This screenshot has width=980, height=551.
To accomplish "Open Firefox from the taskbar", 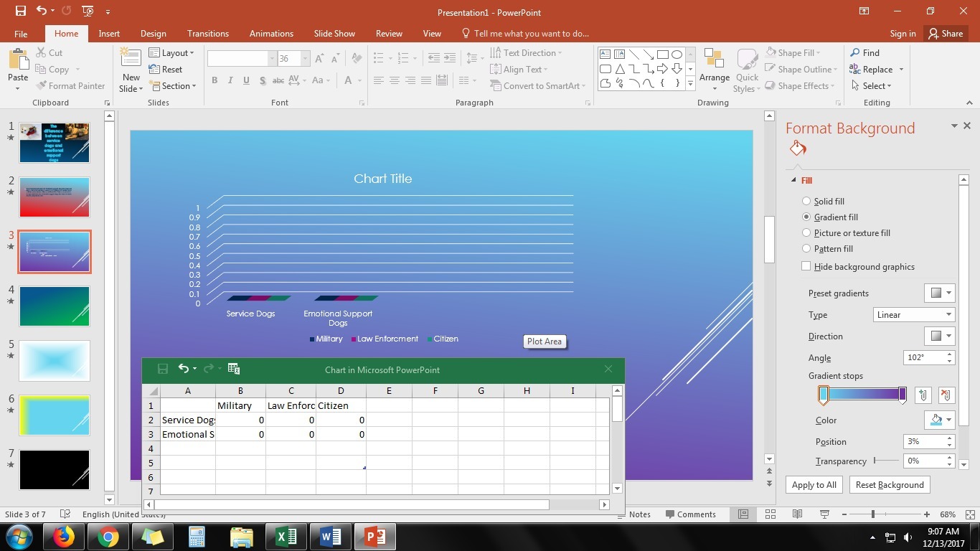I will point(64,537).
